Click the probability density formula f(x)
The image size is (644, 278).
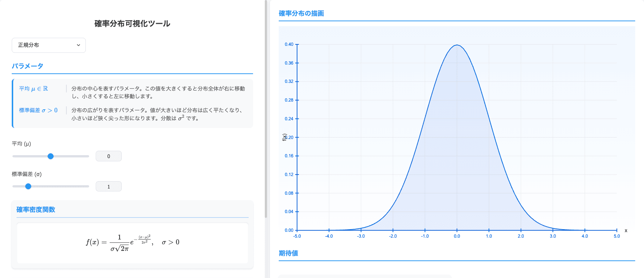tap(132, 242)
